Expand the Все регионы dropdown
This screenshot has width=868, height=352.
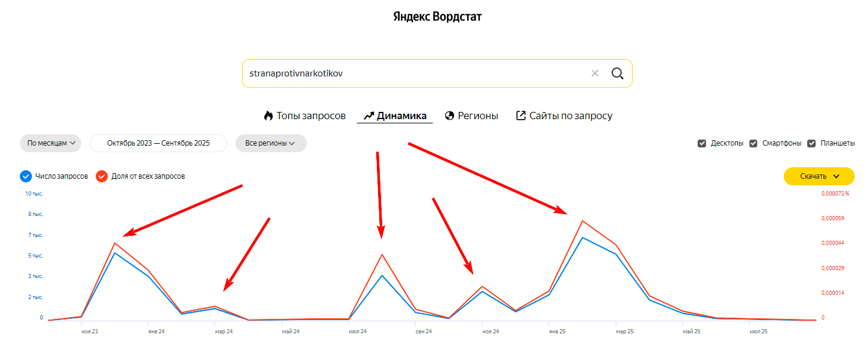[270, 143]
